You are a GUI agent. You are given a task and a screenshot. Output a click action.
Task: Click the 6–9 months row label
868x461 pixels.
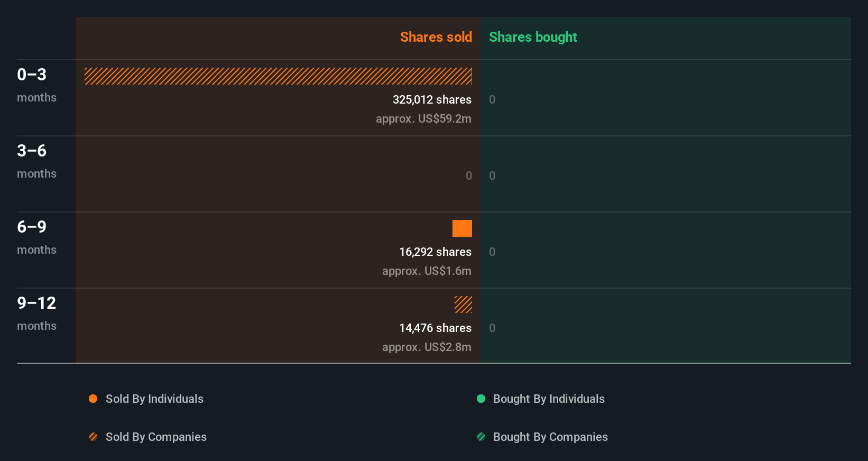tap(36, 237)
